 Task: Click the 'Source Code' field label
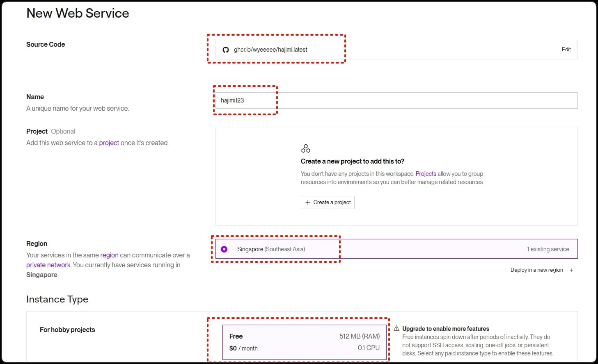pyautogui.click(x=46, y=44)
